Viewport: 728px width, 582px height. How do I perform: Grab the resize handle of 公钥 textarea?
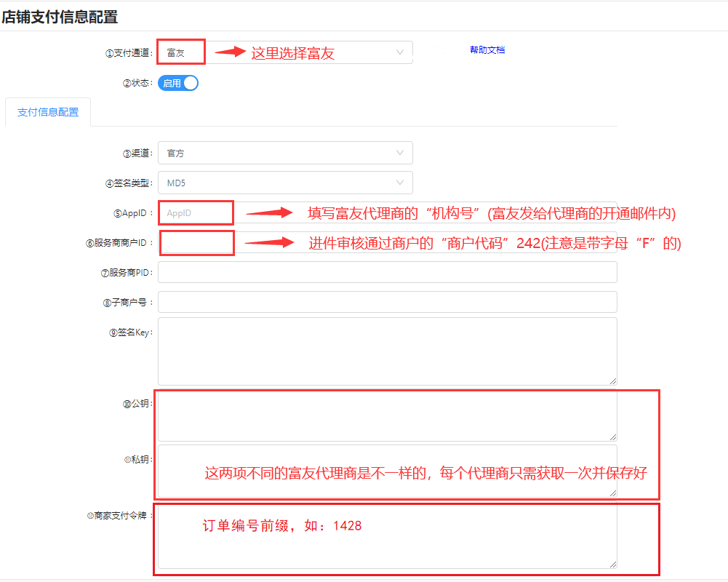coord(613,437)
